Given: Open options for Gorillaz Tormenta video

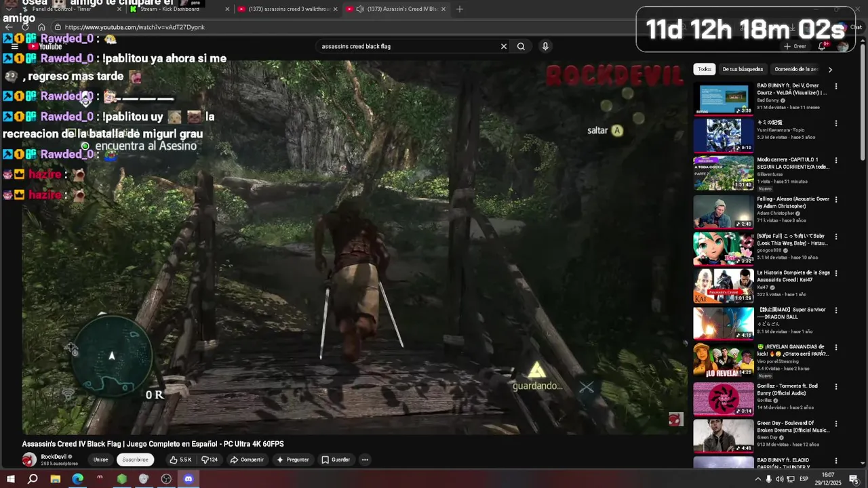Looking at the screenshot, I should (x=836, y=387).
